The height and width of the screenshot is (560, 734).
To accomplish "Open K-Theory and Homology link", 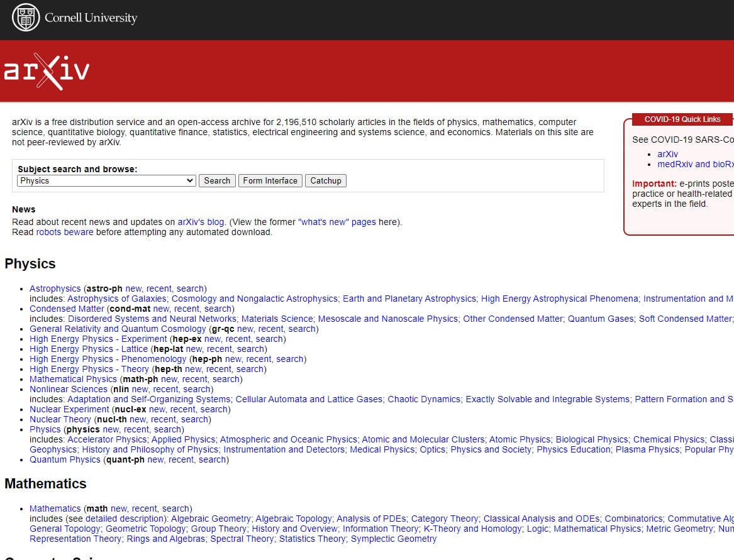I will pyautogui.click(x=472, y=529).
